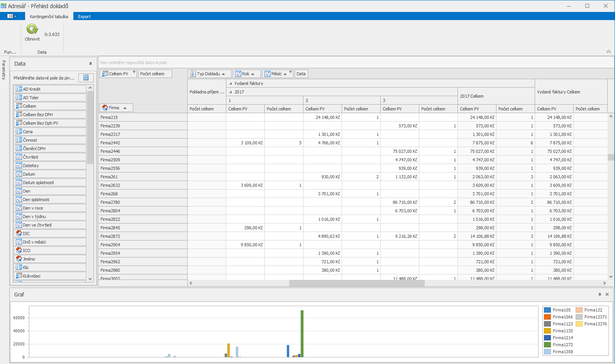615x364 pixels.
Task: Click the Firma1135 yellow legend swatch
Action: [x=547, y=331]
